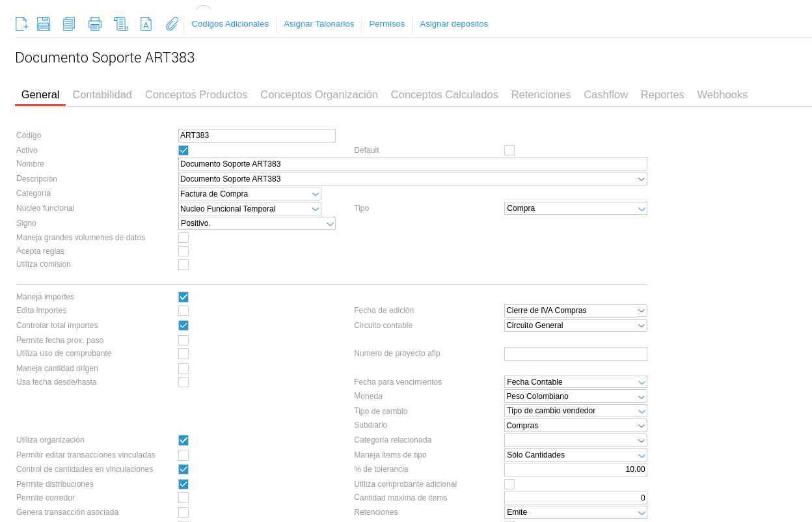812x522 pixels.
Task: Open Asignar Talonarios
Action: pyautogui.click(x=319, y=24)
